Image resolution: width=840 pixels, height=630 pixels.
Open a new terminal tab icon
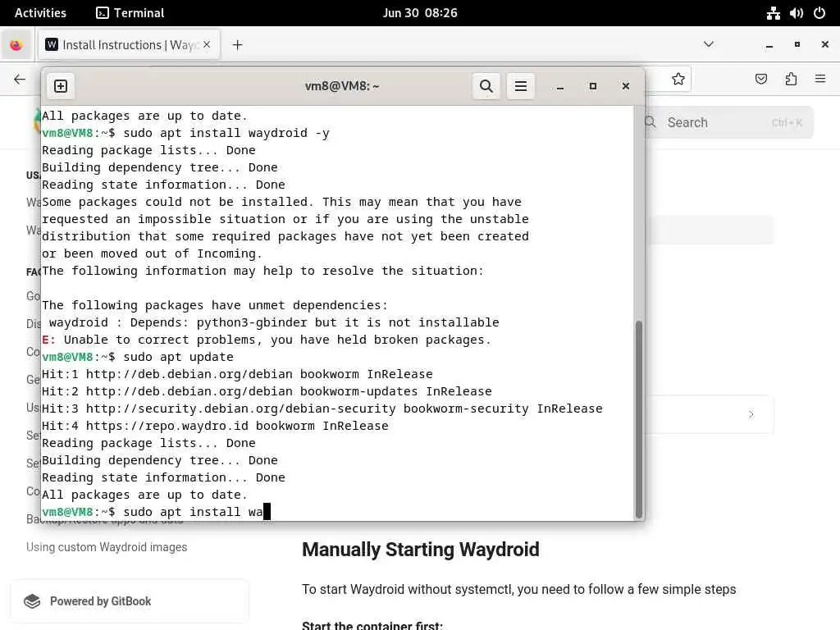[x=61, y=86]
